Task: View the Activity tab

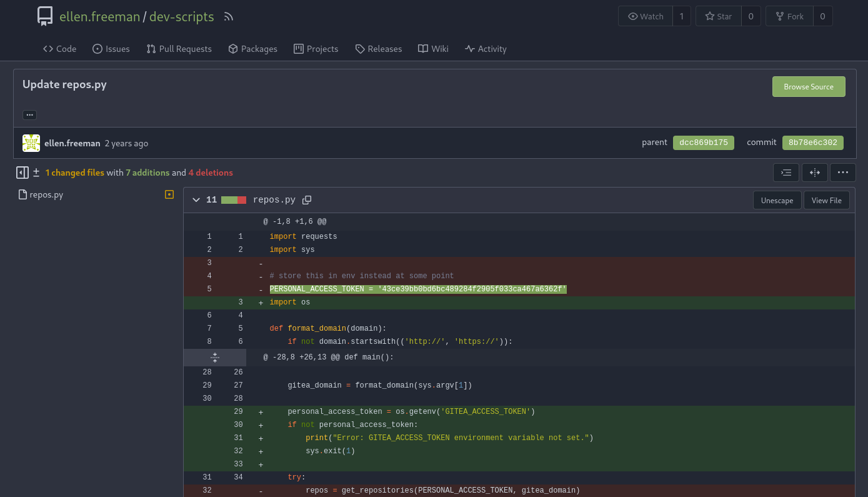Action: [x=486, y=49]
